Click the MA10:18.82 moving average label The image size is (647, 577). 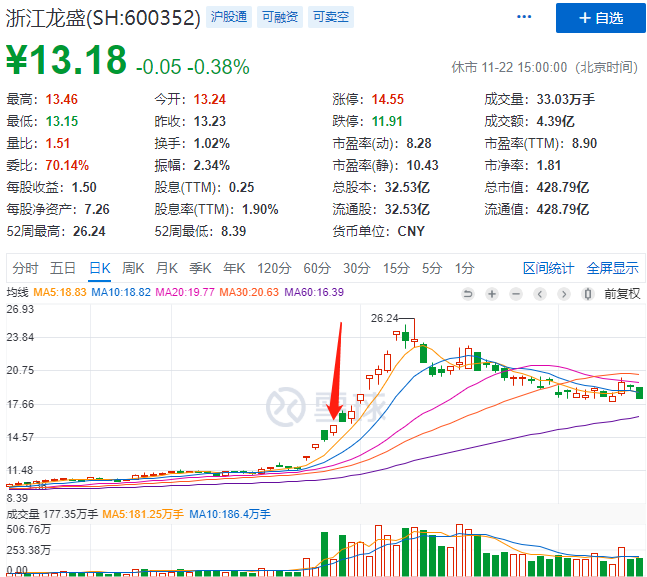tap(121, 292)
